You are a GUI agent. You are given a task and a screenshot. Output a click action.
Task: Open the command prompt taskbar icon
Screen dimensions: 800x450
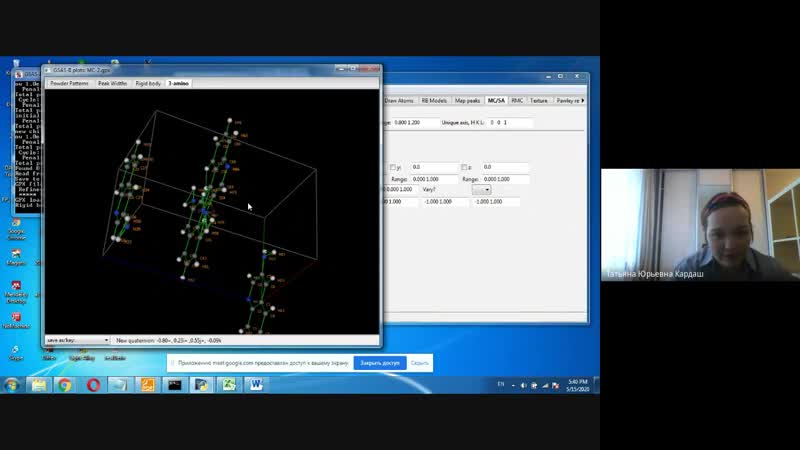click(174, 385)
